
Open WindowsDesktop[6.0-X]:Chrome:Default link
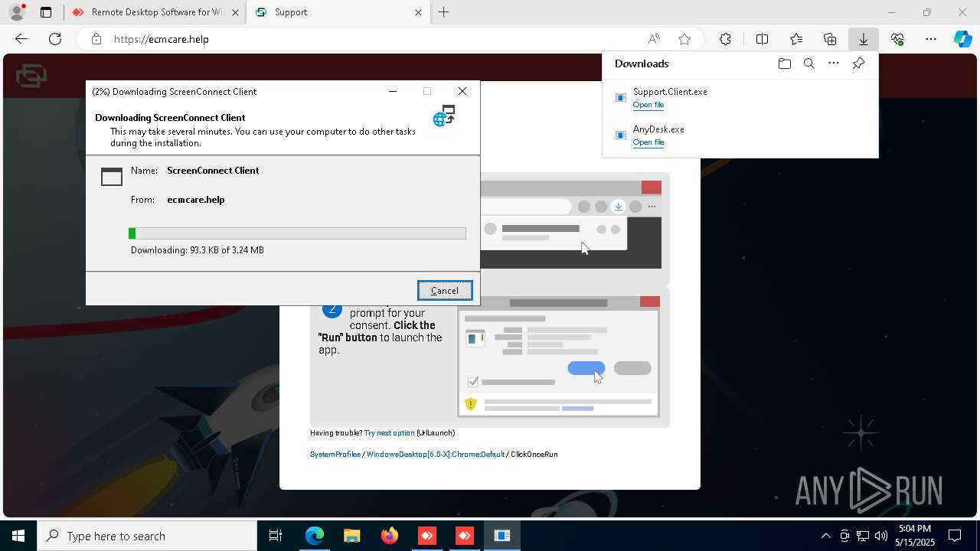[x=436, y=455]
